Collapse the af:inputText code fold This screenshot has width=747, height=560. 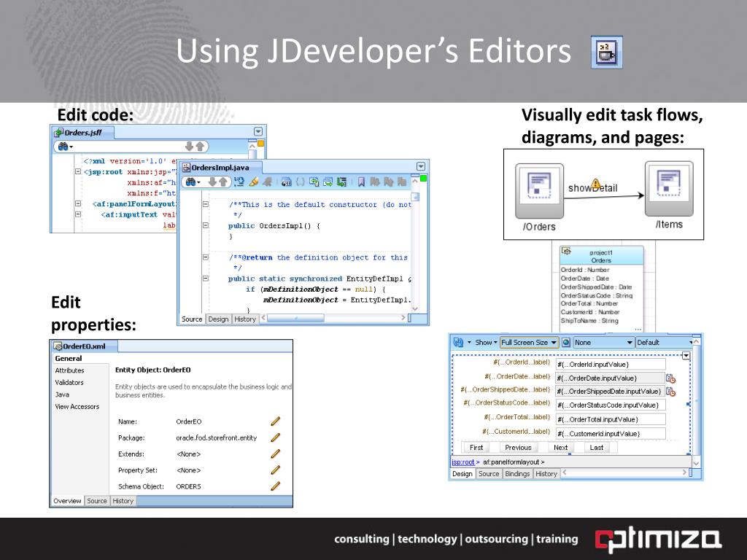tap(77, 215)
